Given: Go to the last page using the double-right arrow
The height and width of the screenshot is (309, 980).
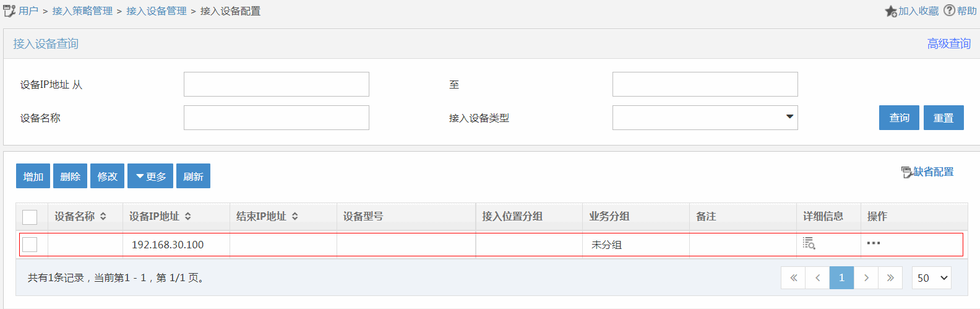Looking at the screenshot, I should pyautogui.click(x=890, y=278).
